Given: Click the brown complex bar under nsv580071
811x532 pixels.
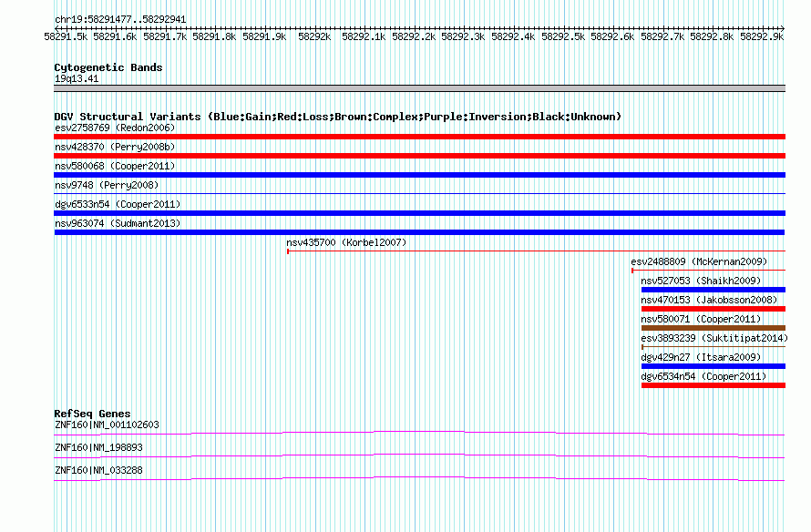Looking at the screenshot, I should click(713, 328).
